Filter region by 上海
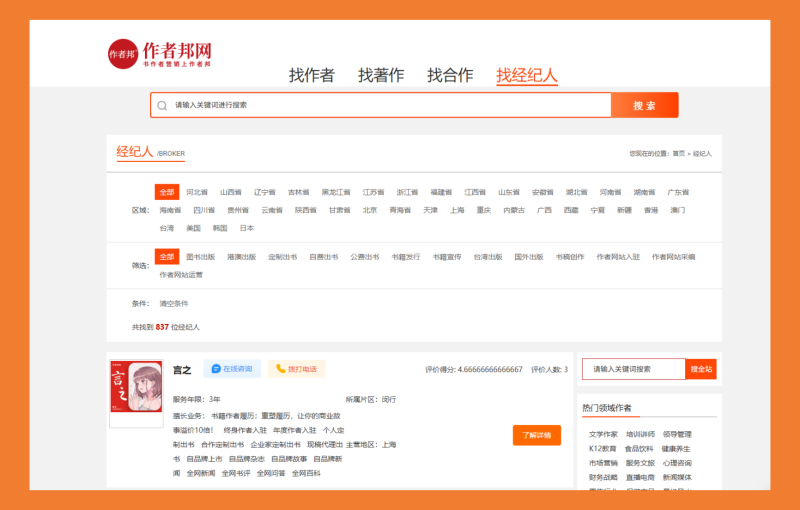Image resolution: width=800 pixels, height=510 pixels. 457,211
